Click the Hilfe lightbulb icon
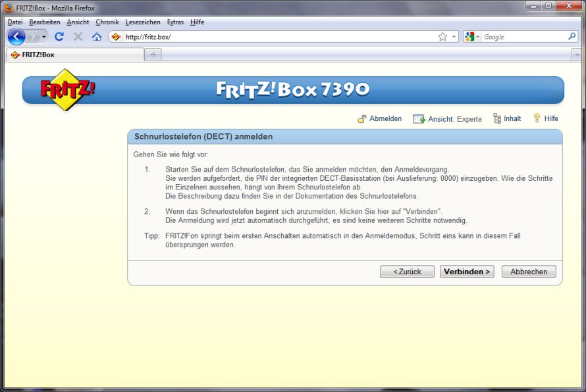 537,118
